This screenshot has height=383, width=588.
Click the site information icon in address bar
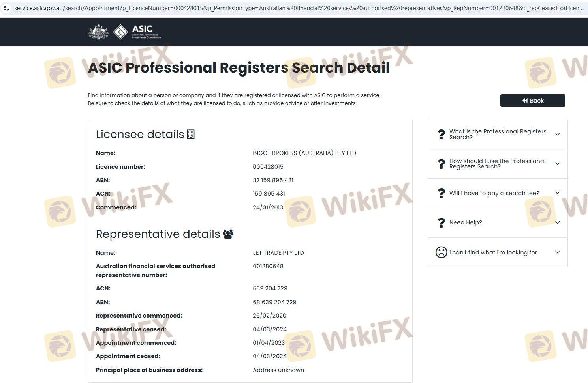click(6, 8)
